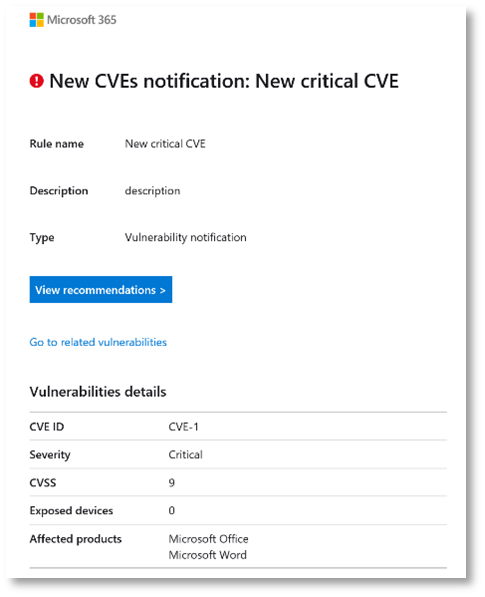Select Vulnerability notification type text
The width and height of the screenshot is (485, 597).
186,238
